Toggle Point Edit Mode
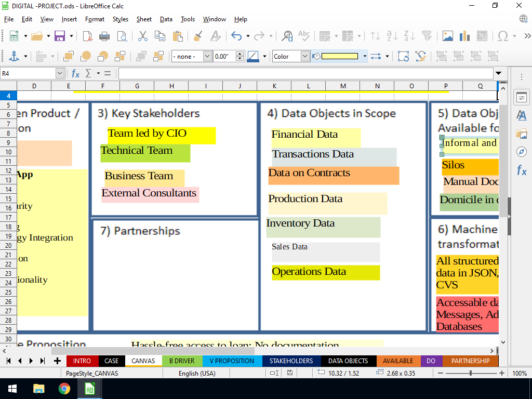 [x=420, y=56]
